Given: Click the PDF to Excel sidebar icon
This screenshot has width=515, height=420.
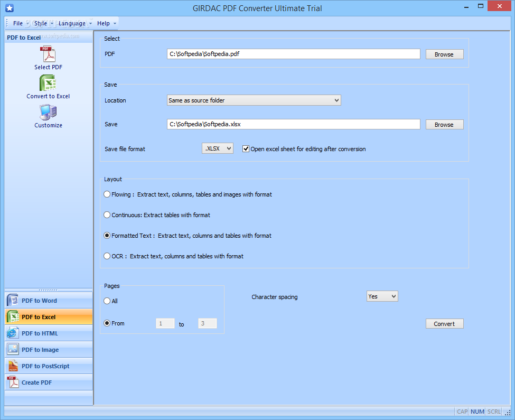Looking at the screenshot, I should 13,316.
